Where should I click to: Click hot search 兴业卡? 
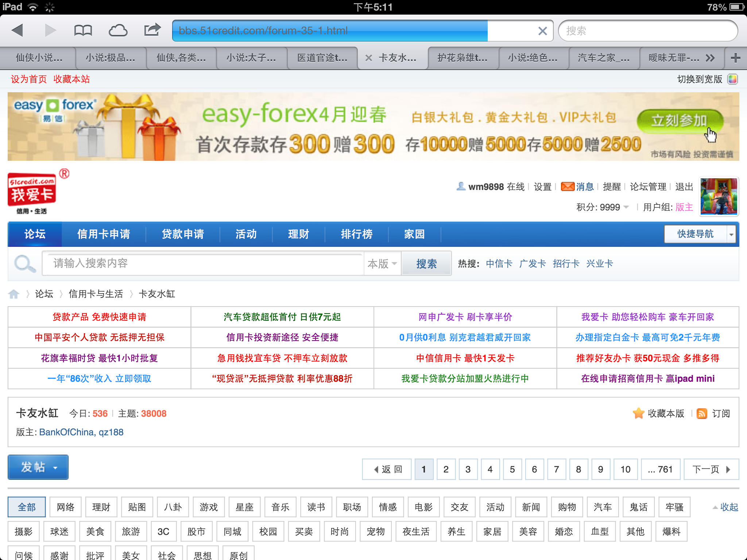point(600,264)
